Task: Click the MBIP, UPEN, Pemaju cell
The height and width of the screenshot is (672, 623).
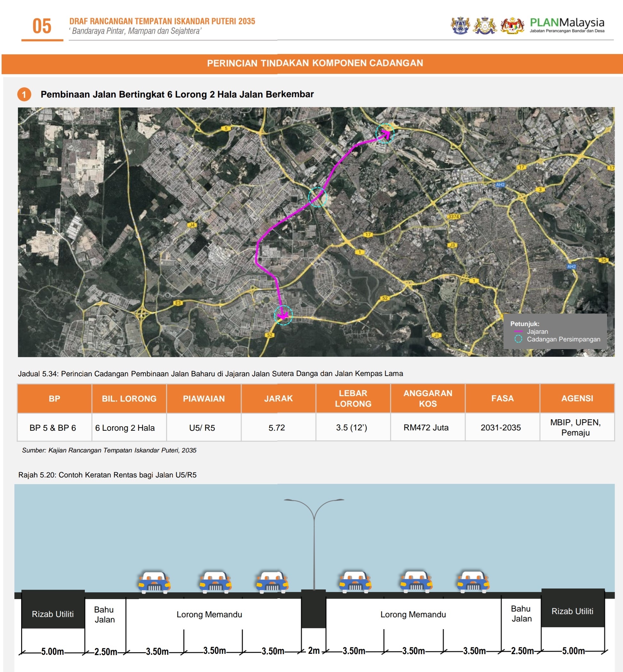Action: 575,427
